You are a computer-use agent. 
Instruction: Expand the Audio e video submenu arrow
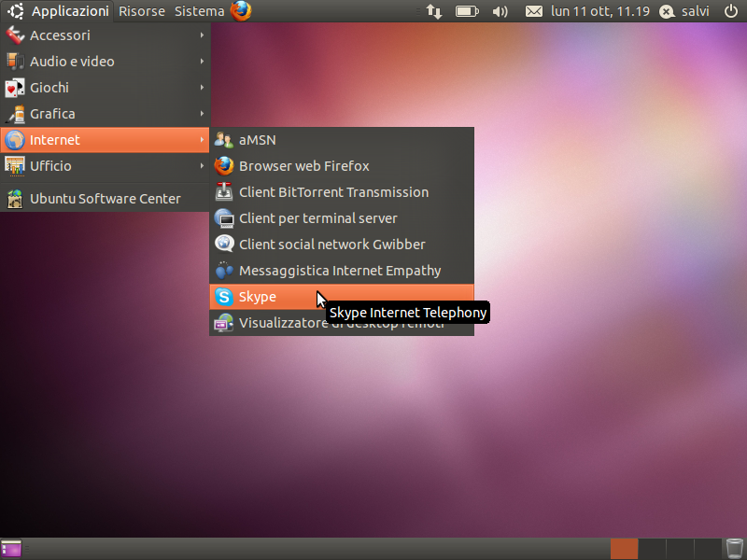(x=202, y=62)
